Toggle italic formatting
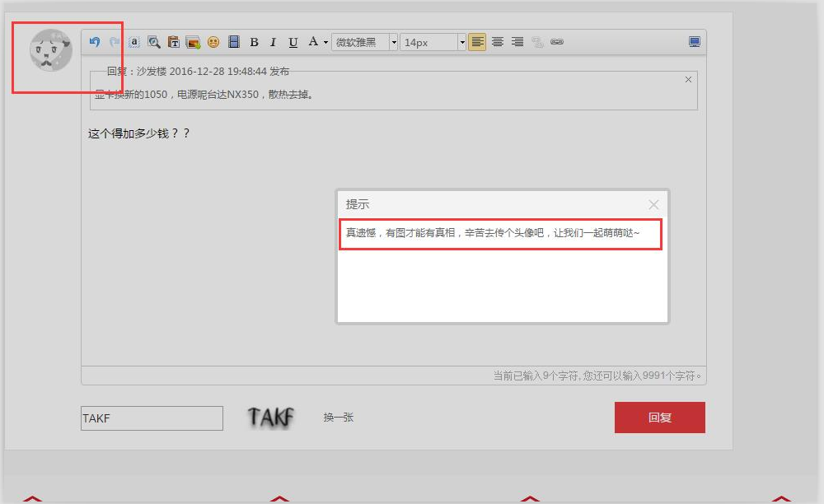Image resolution: width=824 pixels, height=504 pixels. [x=273, y=41]
